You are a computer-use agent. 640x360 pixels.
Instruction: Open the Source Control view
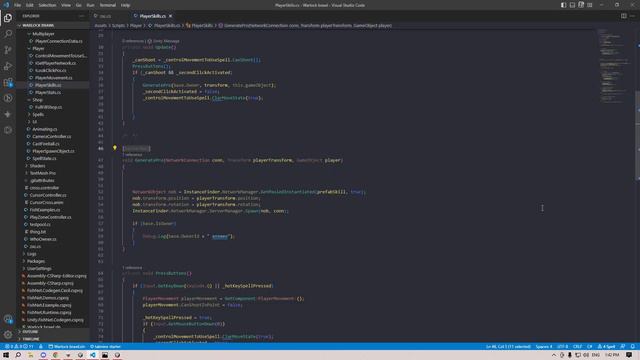pos(8,50)
